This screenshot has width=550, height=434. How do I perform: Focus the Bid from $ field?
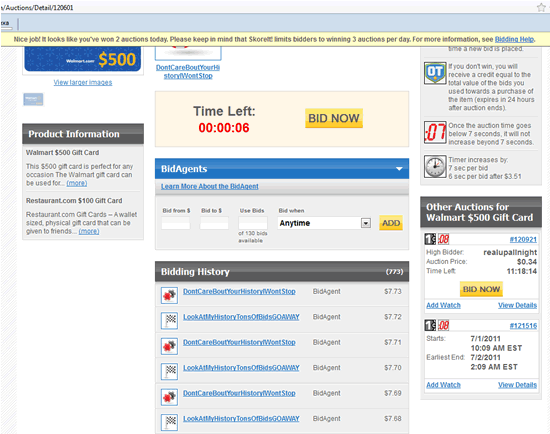tap(176, 223)
